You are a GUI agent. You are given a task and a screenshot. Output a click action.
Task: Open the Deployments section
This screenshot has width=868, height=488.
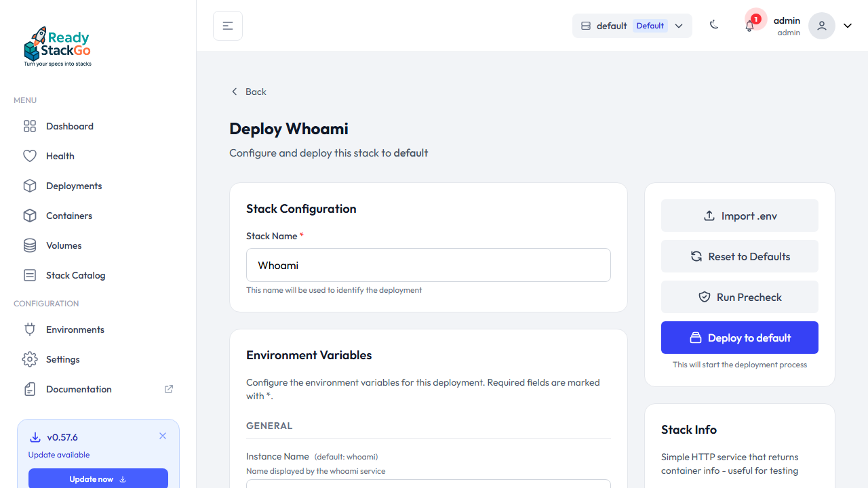tap(73, 186)
